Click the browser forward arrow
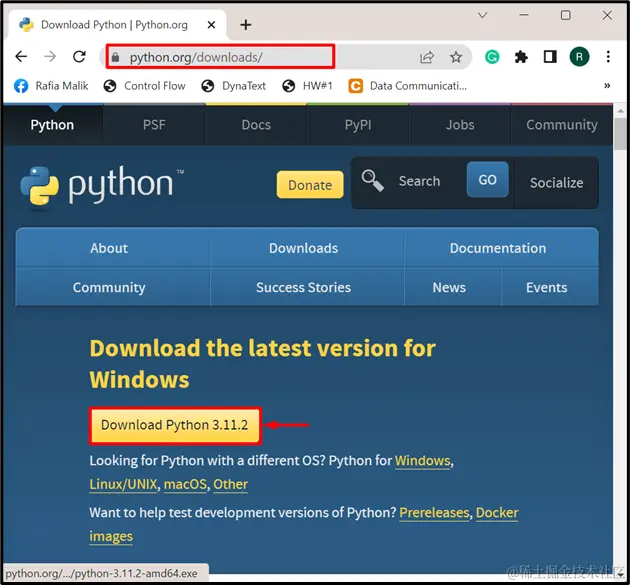The height and width of the screenshot is (585, 630). 50,57
